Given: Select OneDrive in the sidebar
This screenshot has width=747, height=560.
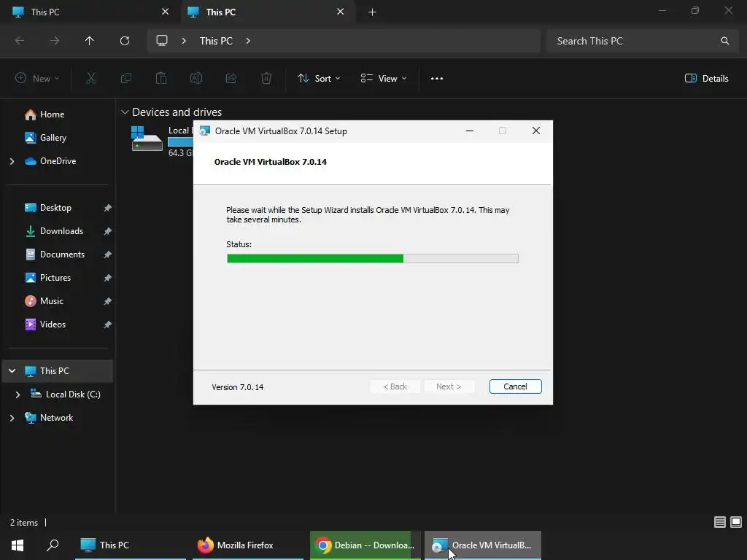Looking at the screenshot, I should 58,161.
